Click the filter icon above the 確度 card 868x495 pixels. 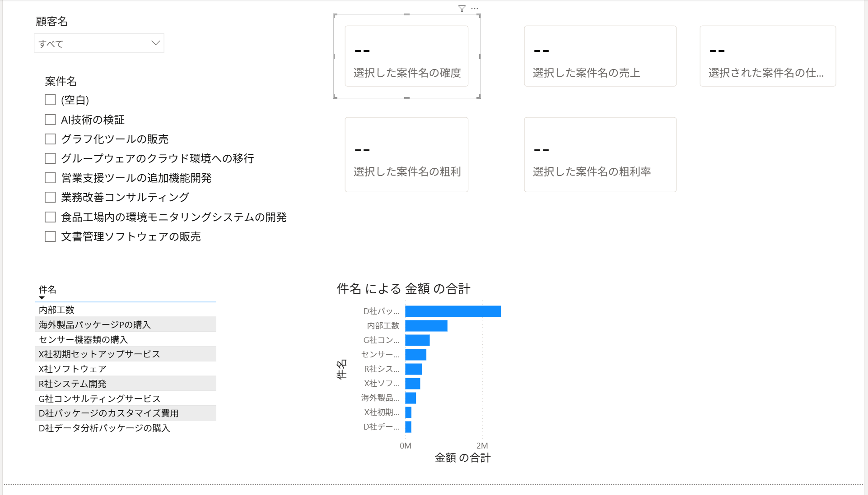click(x=462, y=9)
